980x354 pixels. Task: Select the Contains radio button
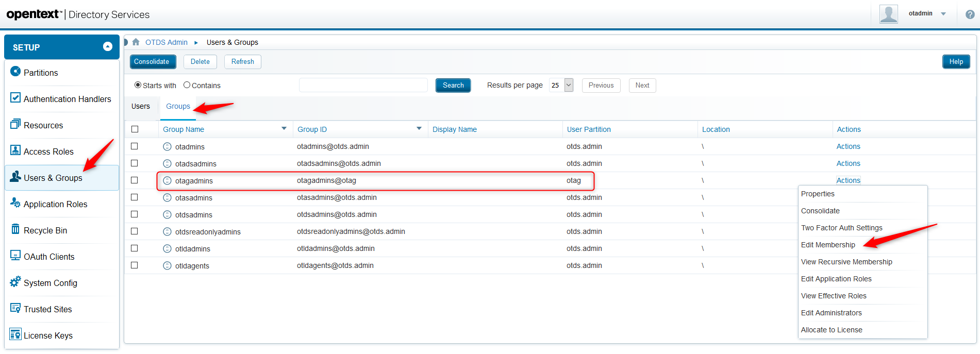click(x=187, y=85)
